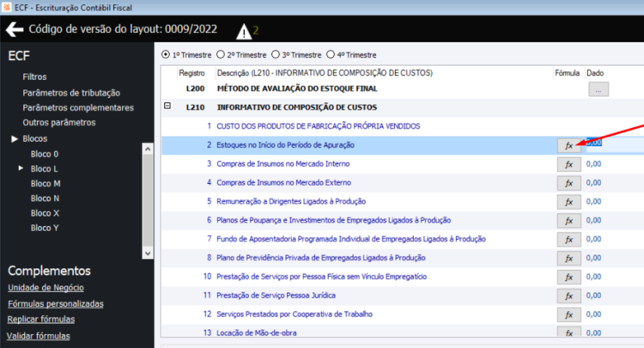The image size is (644, 348).
Task: Expand the Bloco L arrow
Action: click(x=21, y=168)
